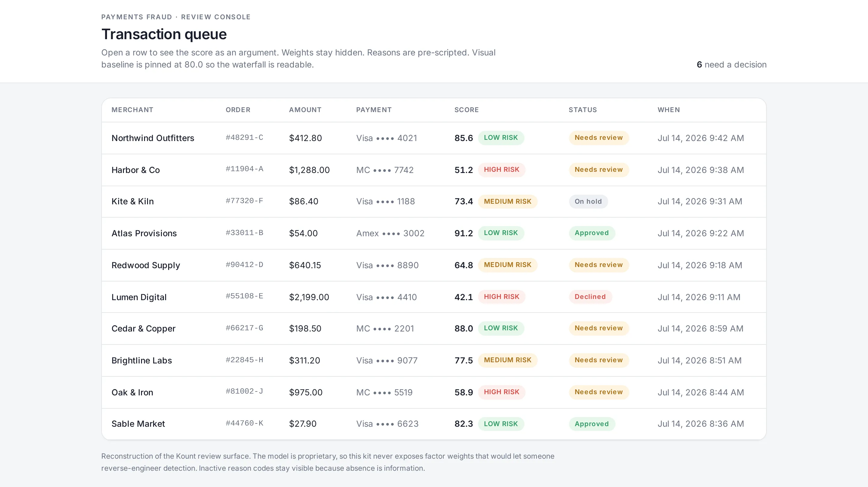
Task: Click the MEDIUM RISK badge for score 73.4
Action: click(508, 202)
